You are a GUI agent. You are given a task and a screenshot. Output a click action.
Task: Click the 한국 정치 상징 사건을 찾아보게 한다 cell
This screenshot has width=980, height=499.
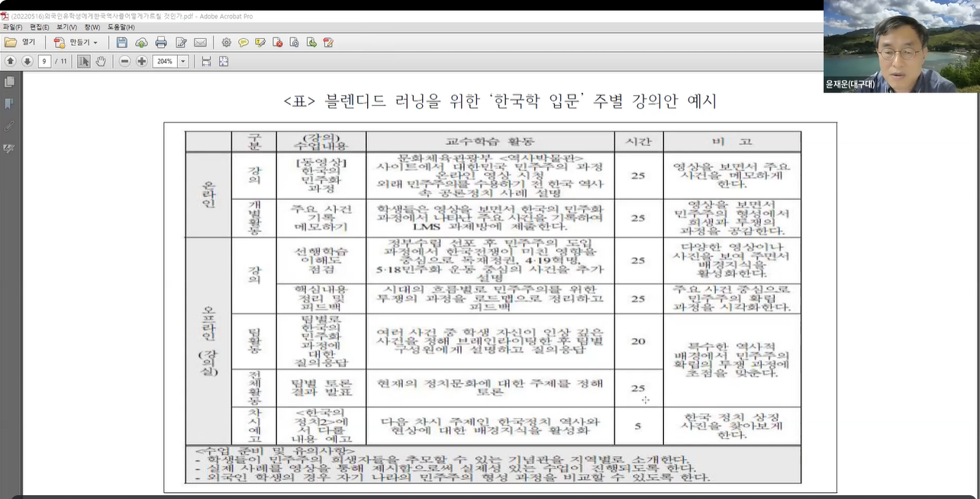click(x=732, y=426)
